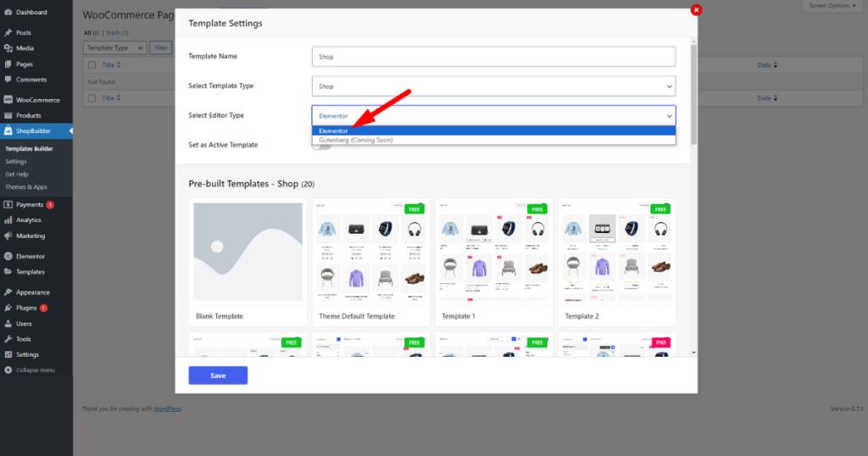Choose Gutenberg (Coming Soon) option
The height and width of the screenshot is (456, 868).
point(493,140)
